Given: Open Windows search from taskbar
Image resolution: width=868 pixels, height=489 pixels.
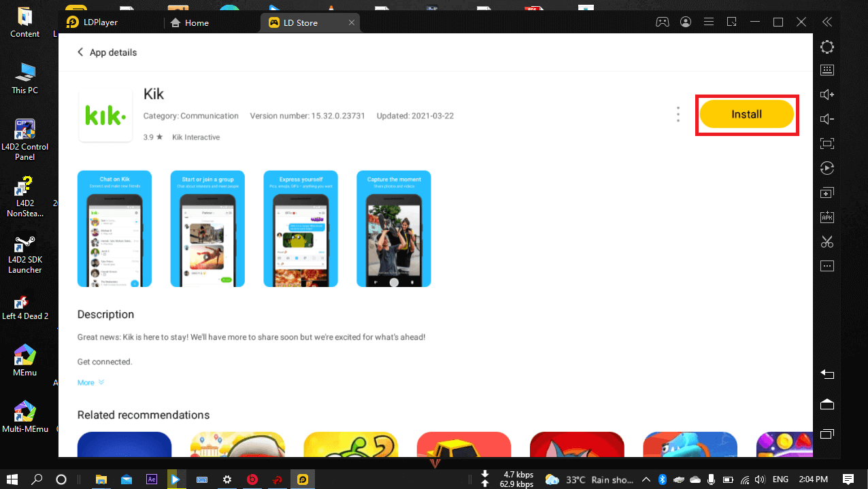Looking at the screenshot, I should click(x=37, y=479).
